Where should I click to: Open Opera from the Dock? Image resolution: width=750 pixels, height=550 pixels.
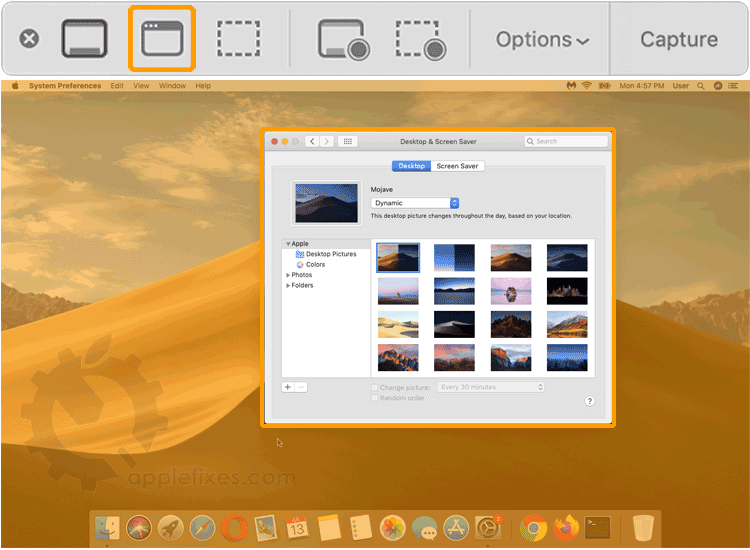coord(234,528)
